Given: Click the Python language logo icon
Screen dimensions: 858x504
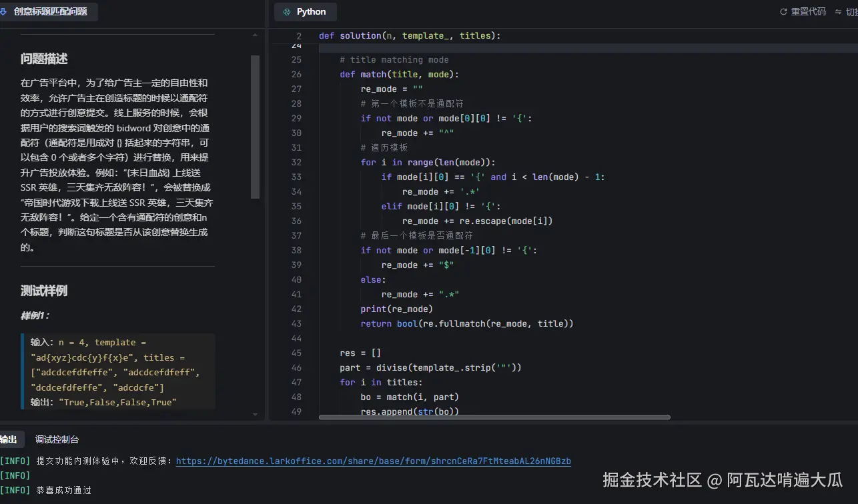Looking at the screenshot, I should pyautogui.click(x=286, y=11).
